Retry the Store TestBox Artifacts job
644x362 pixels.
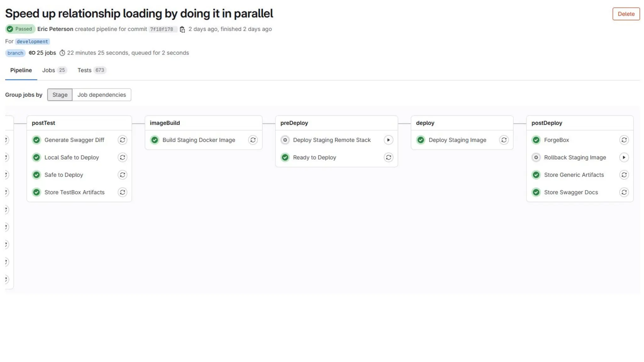122,192
